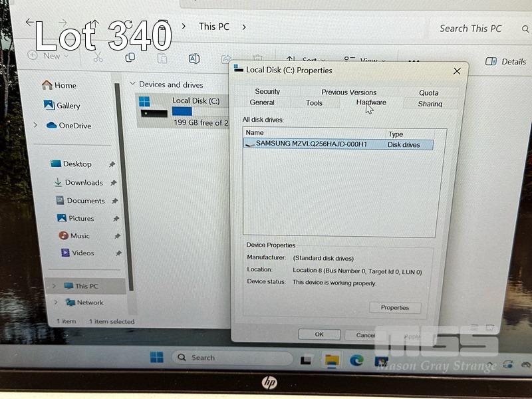This screenshot has height=399, width=532.
Task: Click the Windows Start button
Action: click(156, 358)
